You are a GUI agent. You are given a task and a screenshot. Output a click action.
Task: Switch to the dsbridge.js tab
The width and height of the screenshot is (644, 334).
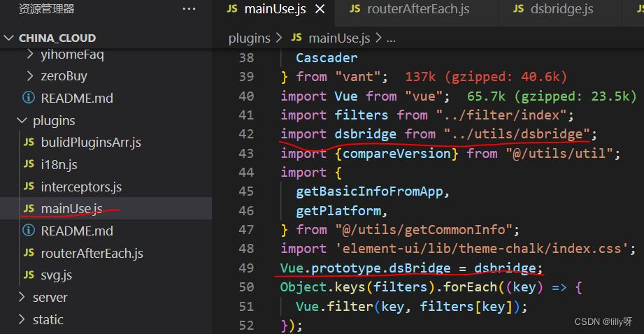coord(561,8)
